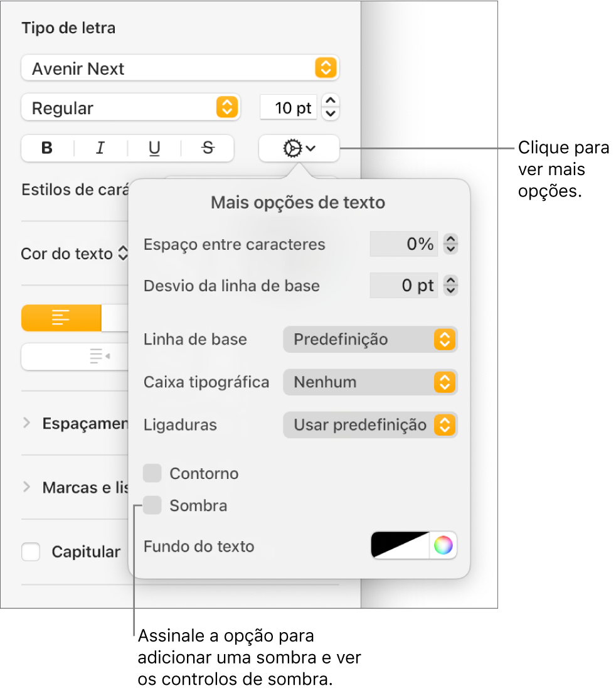Open the Linha de base dropdown
This screenshot has height=693, width=616.
(370, 340)
